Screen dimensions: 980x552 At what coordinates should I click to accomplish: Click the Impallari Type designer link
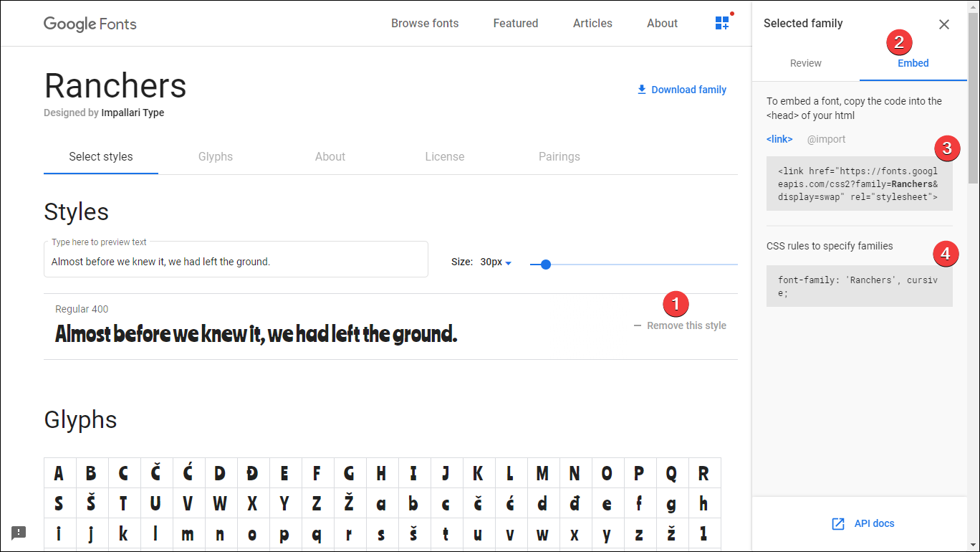(133, 113)
